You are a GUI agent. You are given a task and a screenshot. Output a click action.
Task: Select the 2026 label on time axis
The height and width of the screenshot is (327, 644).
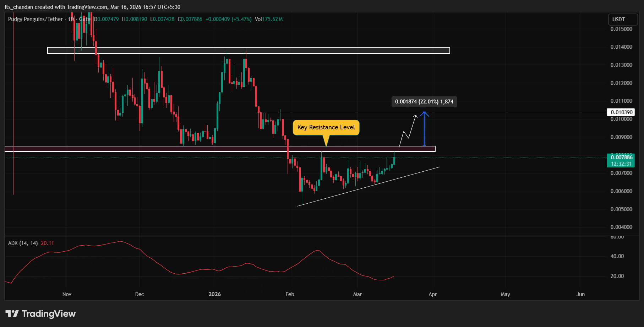(215, 294)
